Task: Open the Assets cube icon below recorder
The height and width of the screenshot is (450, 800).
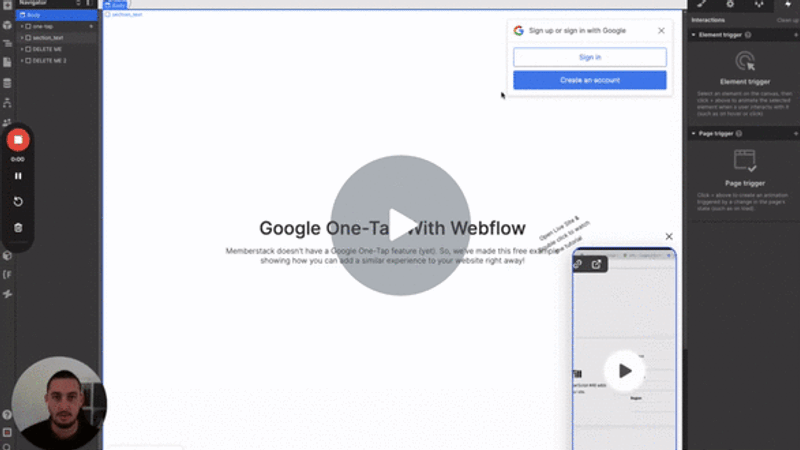Action: (7, 256)
